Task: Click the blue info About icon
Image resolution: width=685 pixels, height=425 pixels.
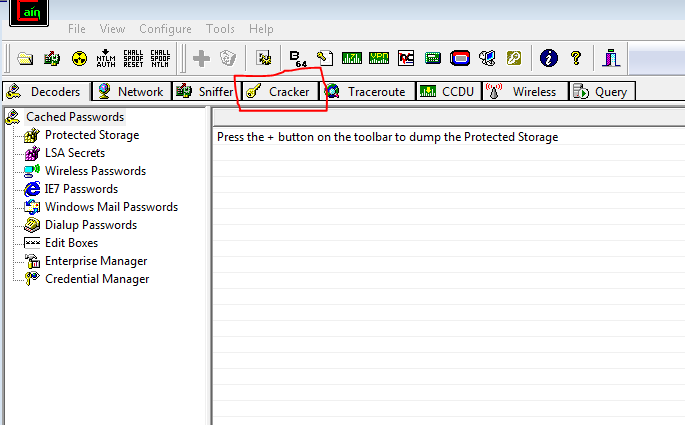Action: click(549, 58)
